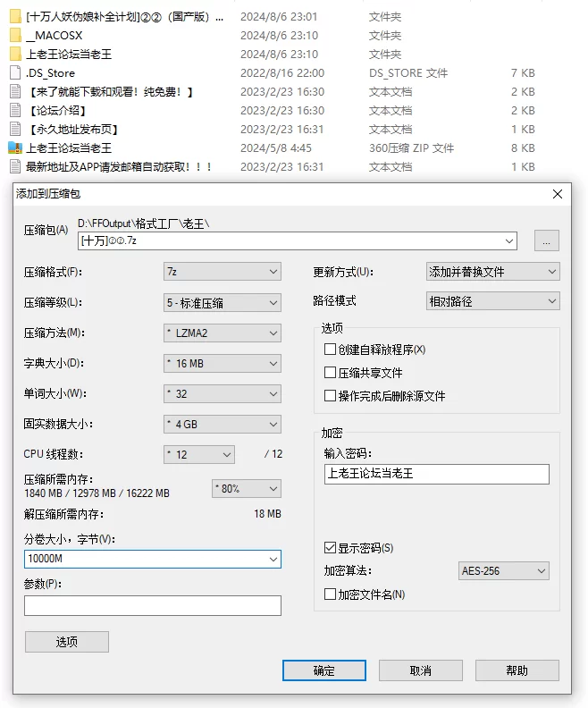Check 操作完成后删除源文件 option

click(x=330, y=396)
